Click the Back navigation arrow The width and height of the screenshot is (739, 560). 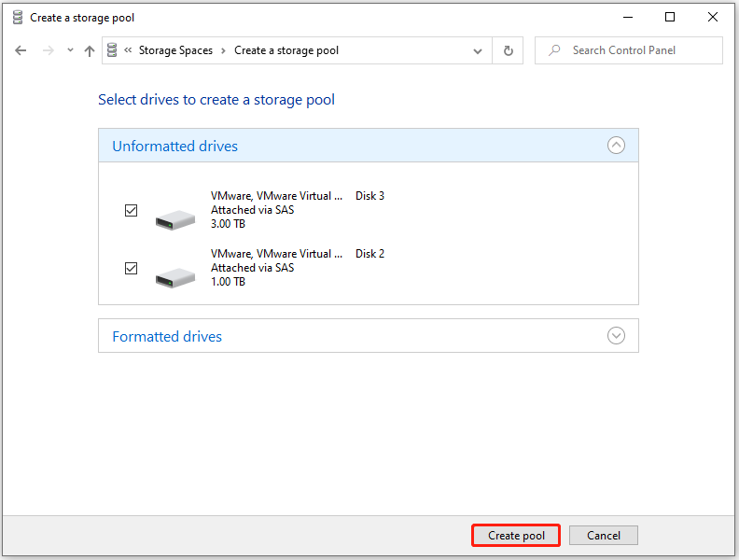click(x=21, y=50)
